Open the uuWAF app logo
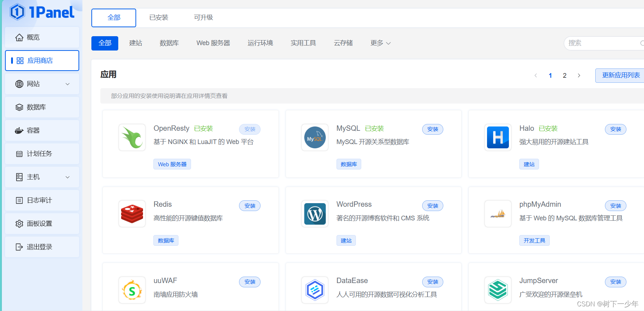This screenshot has height=311, width=644. pyautogui.click(x=132, y=290)
